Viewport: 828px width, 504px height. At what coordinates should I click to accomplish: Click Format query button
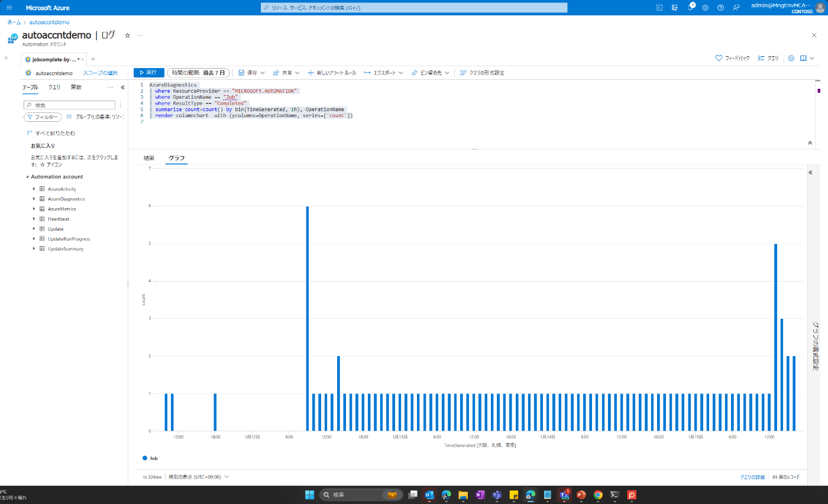click(x=482, y=73)
